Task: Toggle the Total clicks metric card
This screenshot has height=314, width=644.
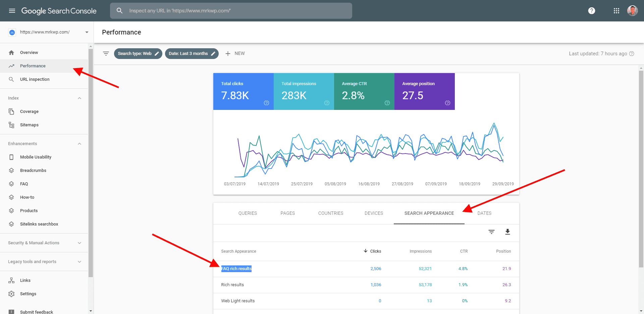Action: click(x=244, y=91)
